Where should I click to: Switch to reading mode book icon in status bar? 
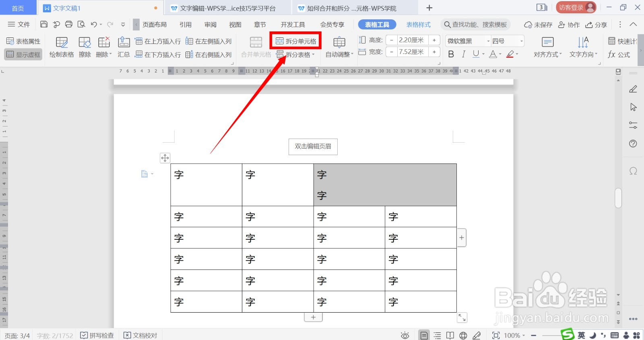click(450, 336)
